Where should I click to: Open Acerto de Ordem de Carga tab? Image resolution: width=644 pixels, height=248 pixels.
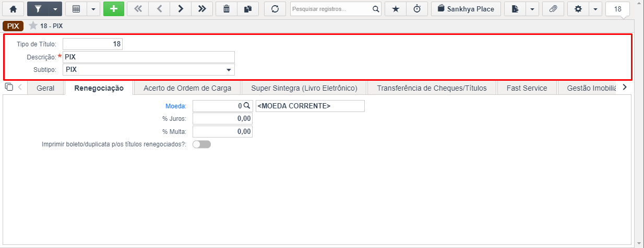click(187, 88)
